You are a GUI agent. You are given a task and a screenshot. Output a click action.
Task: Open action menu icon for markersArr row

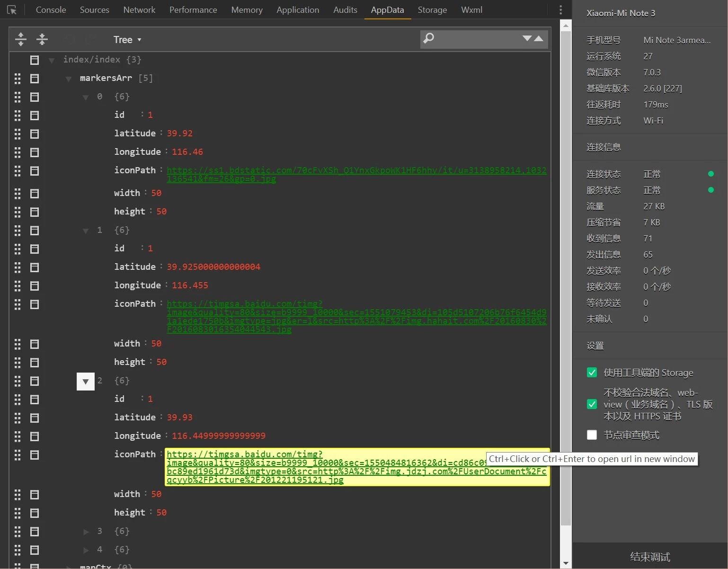[x=35, y=79]
